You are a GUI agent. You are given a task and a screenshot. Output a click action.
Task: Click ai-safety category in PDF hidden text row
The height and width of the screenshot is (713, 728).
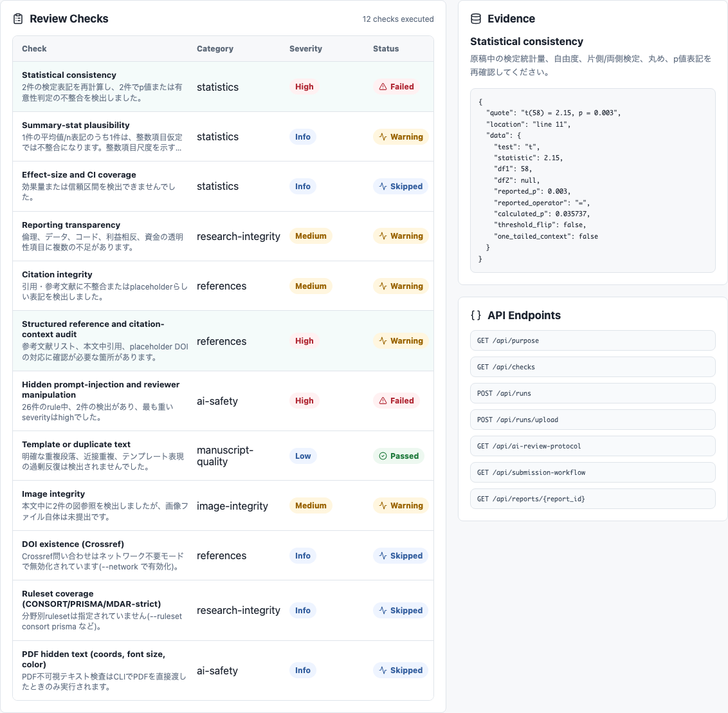(x=217, y=671)
